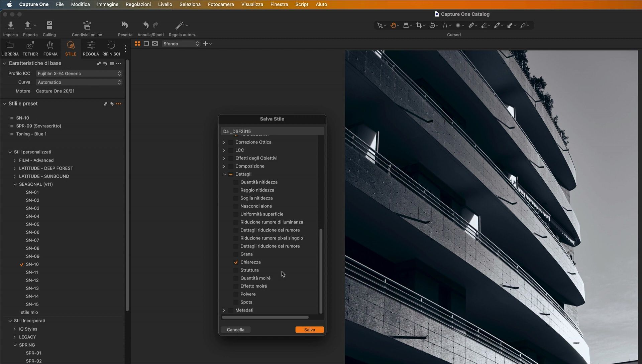Click the dialog horizontal scrollbar
The image size is (642, 364).
[x=265, y=317]
